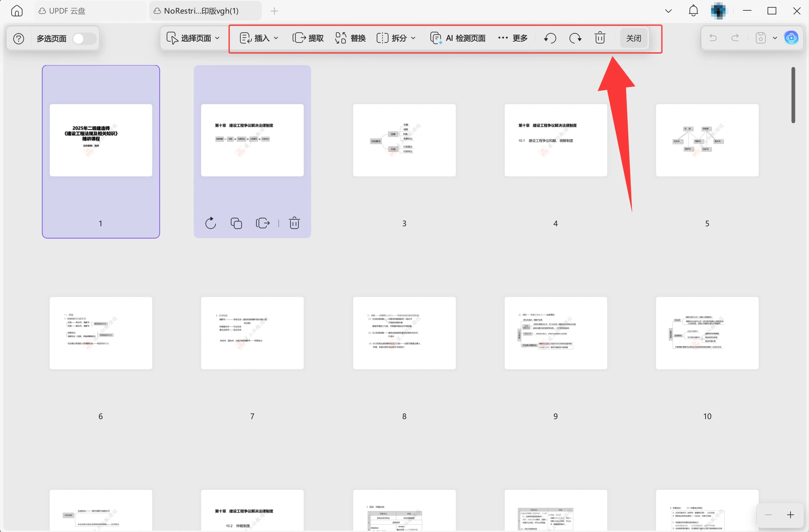
Task: Open the help question mark icon
Action: click(19, 38)
